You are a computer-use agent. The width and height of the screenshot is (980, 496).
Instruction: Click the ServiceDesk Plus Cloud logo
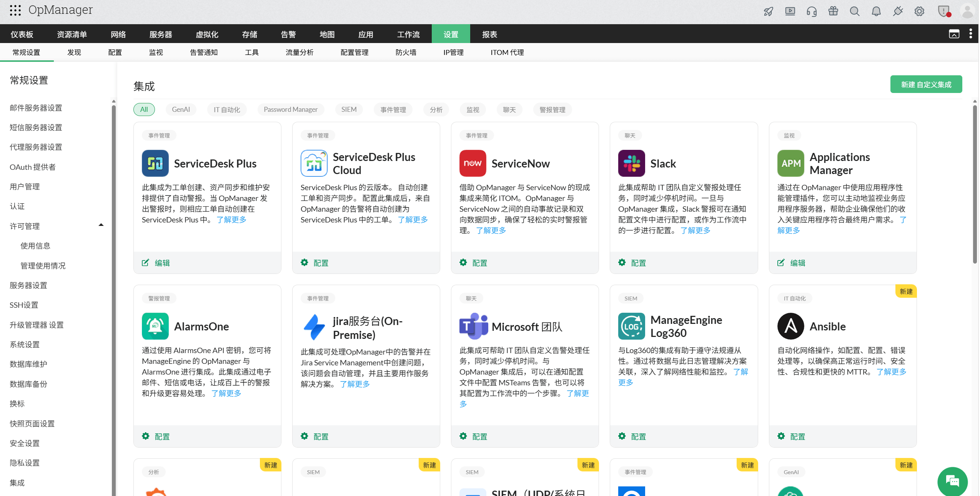coord(314,163)
